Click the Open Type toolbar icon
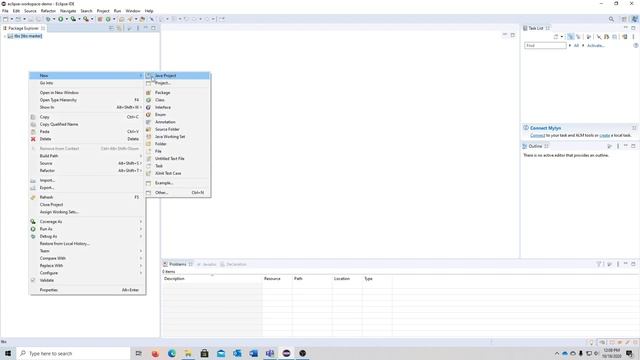The image size is (640, 360). point(122,19)
